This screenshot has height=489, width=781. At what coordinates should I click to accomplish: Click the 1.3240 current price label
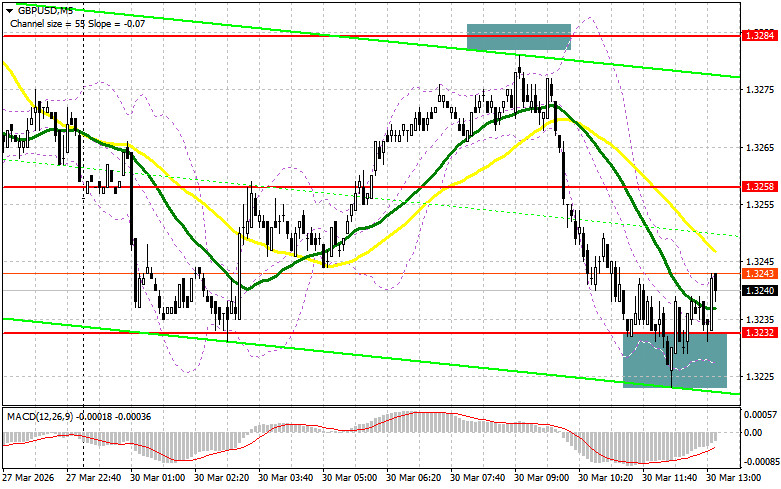[x=760, y=290]
